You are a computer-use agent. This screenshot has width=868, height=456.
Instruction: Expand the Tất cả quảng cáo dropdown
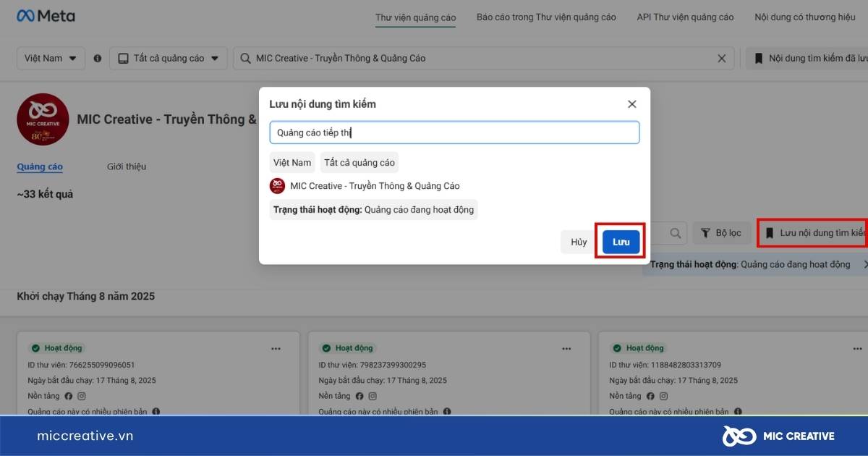click(x=169, y=58)
